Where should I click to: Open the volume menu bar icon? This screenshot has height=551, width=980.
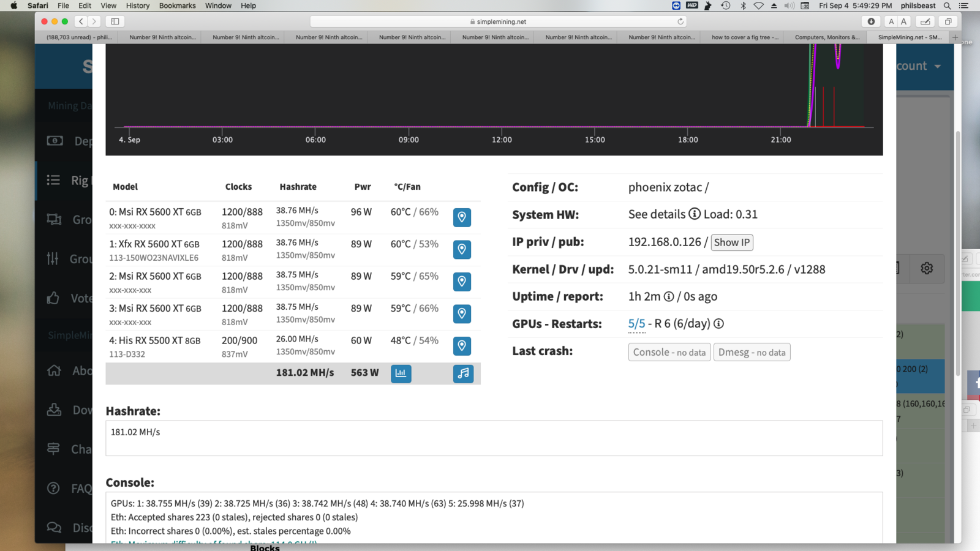click(790, 6)
